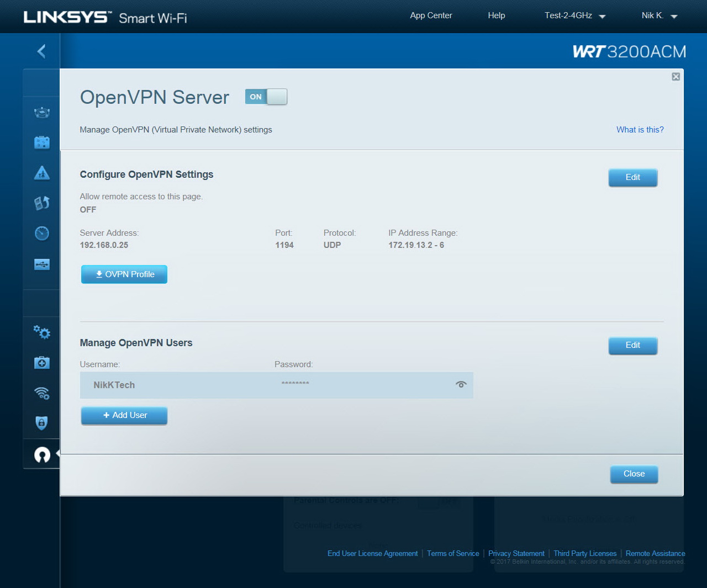This screenshot has width=707, height=588.
Task: Edit the Configure OpenVPN Settings section
Action: pyautogui.click(x=633, y=177)
